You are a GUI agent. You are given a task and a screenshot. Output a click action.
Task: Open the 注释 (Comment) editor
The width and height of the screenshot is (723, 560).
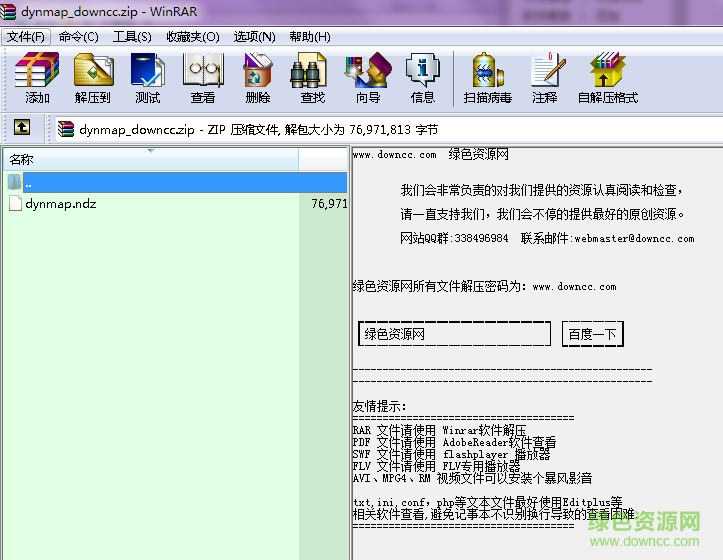pyautogui.click(x=545, y=78)
